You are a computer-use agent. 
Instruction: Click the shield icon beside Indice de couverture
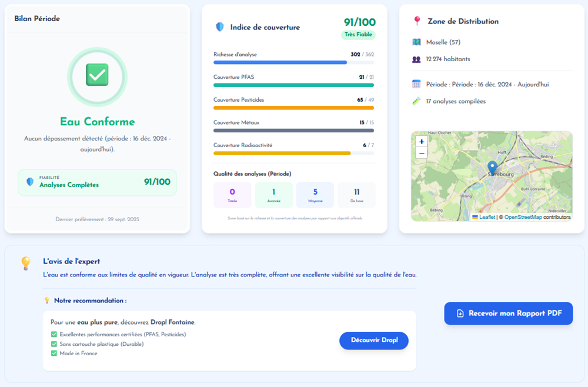pos(220,27)
